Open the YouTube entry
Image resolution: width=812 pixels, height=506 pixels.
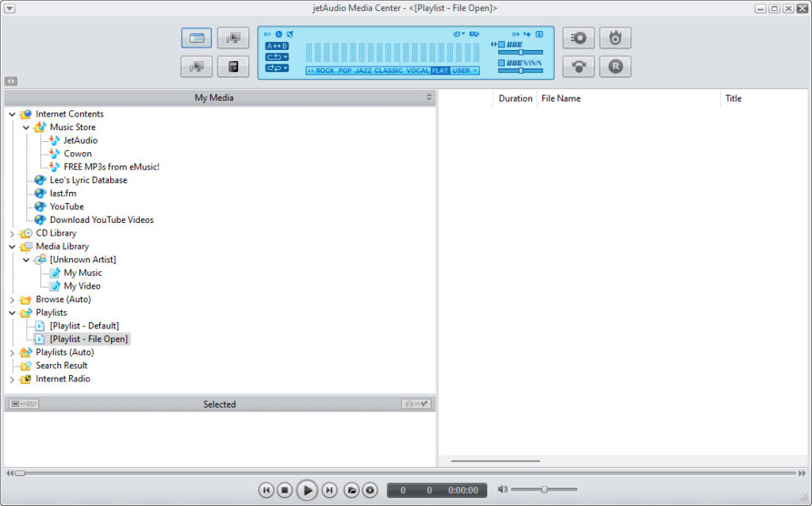[67, 207]
